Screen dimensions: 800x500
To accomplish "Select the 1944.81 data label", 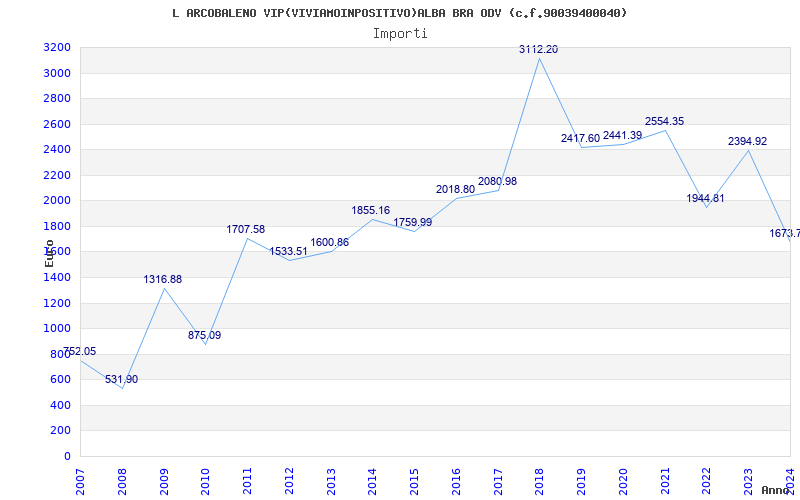I will 705,199.
